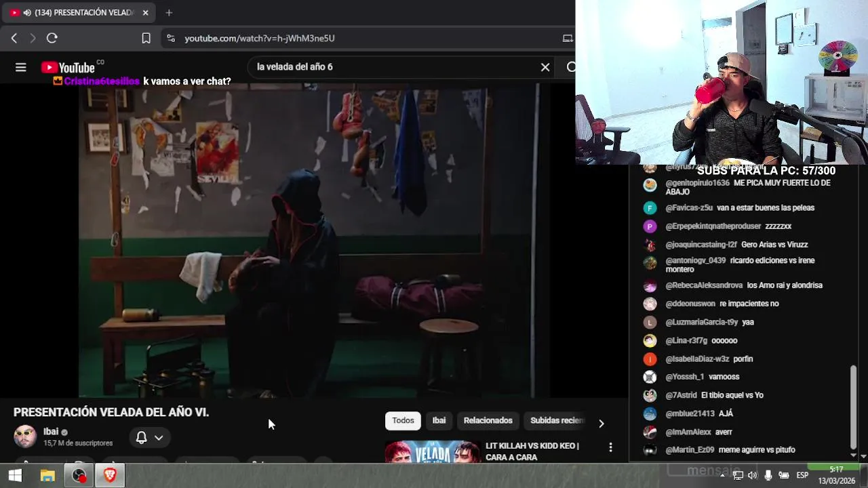Click username @Erpepekintqnatheproduser in chat
This screenshot has height=488, width=868.
[x=713, y=226]
